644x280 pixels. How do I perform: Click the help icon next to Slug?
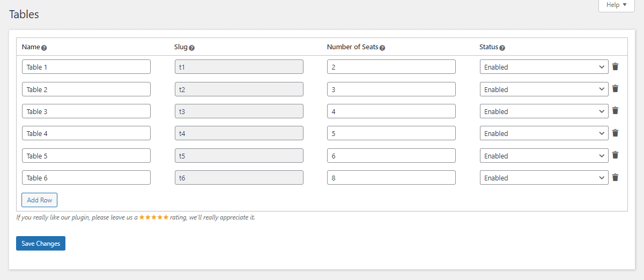coord(191,48)
